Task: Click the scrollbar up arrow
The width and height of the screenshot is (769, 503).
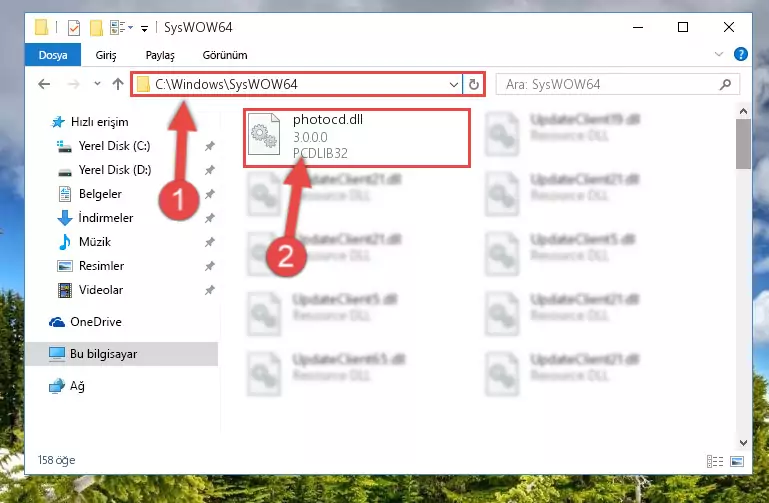Action: click(x=743, y=111)
